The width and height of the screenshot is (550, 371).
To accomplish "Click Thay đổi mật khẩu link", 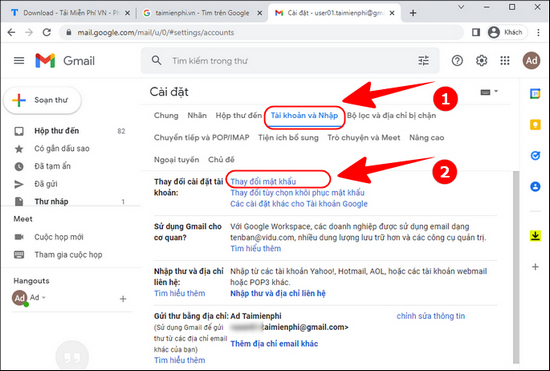I will click(x=263, y=181).
